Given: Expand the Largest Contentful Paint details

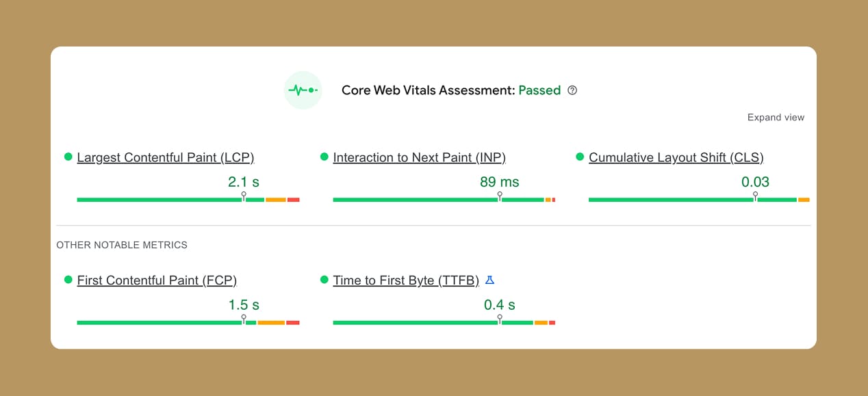Looking at the screenshot, I should 166,157.
